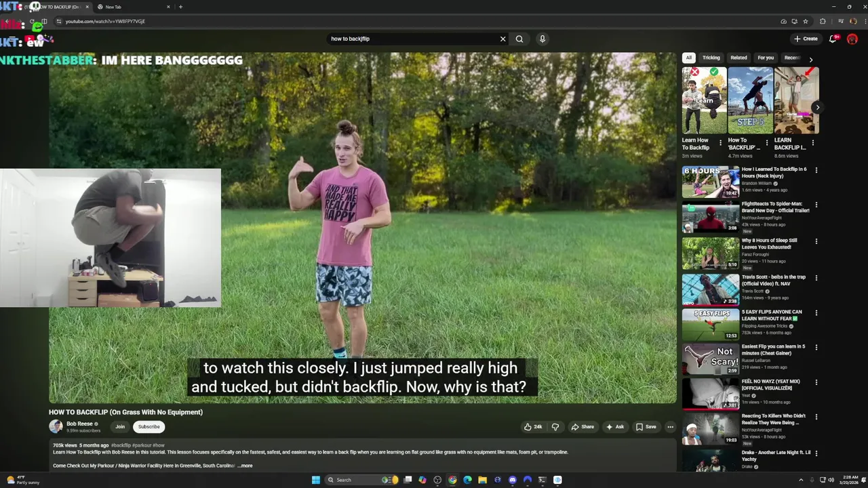
Task: Open Chrome extensions puzzle icon
Action: click(x=823, y=21)
